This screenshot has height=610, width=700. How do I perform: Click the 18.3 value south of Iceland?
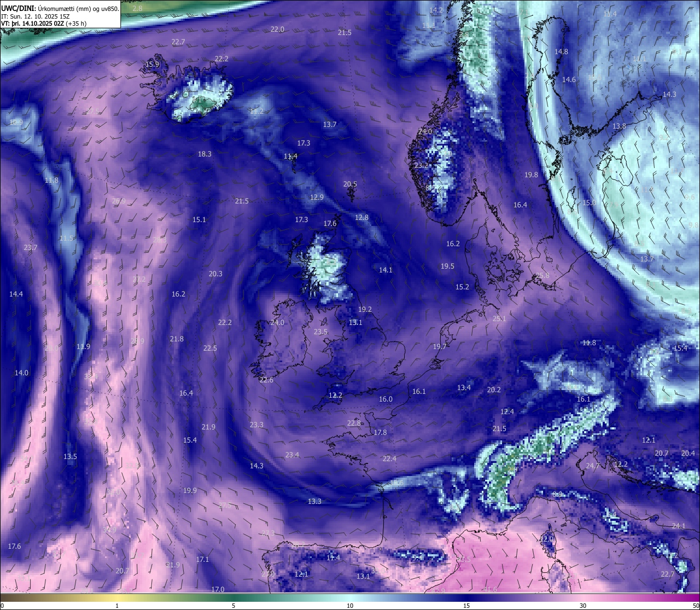[x=205, y=154]
